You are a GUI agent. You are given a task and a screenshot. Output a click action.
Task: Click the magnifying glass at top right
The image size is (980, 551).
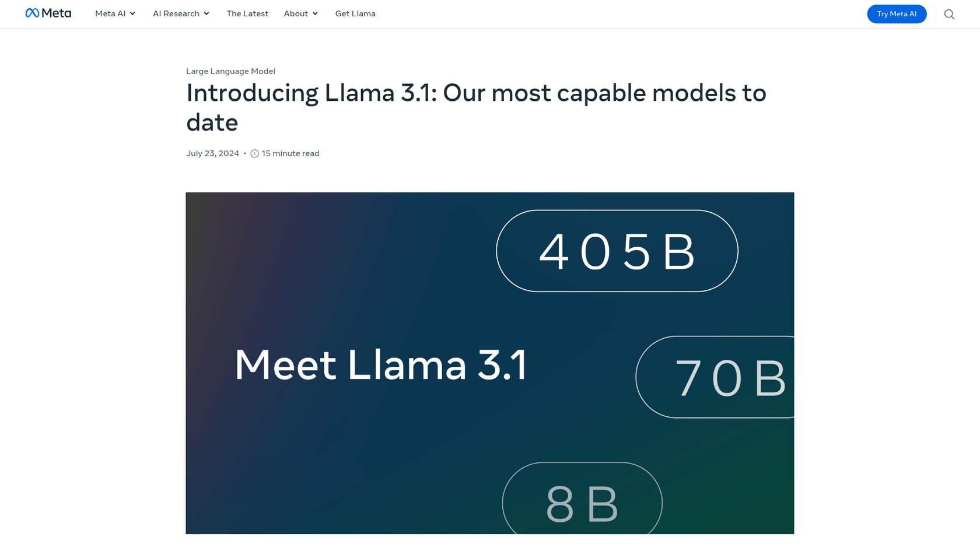click(949, 13)
